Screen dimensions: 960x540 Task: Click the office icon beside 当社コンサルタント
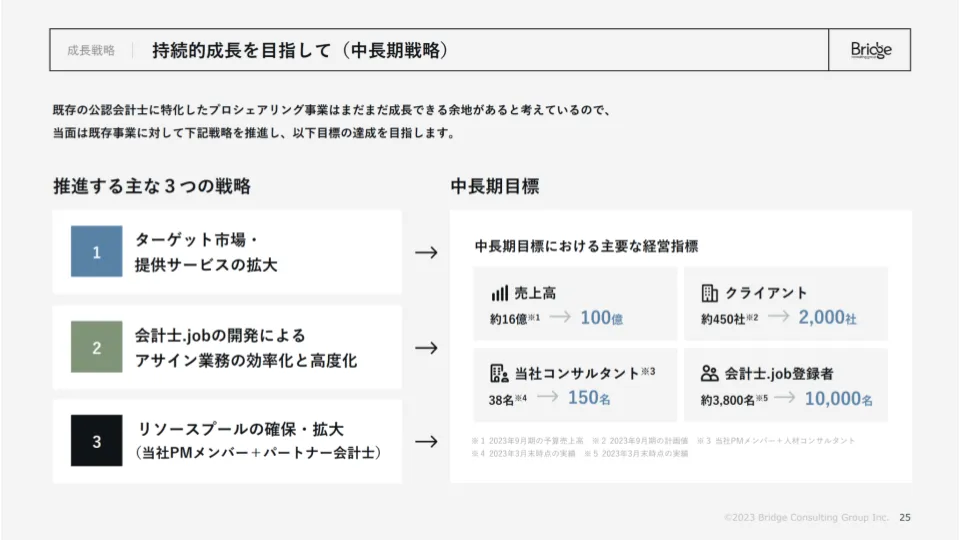click(x=500, y=373)
